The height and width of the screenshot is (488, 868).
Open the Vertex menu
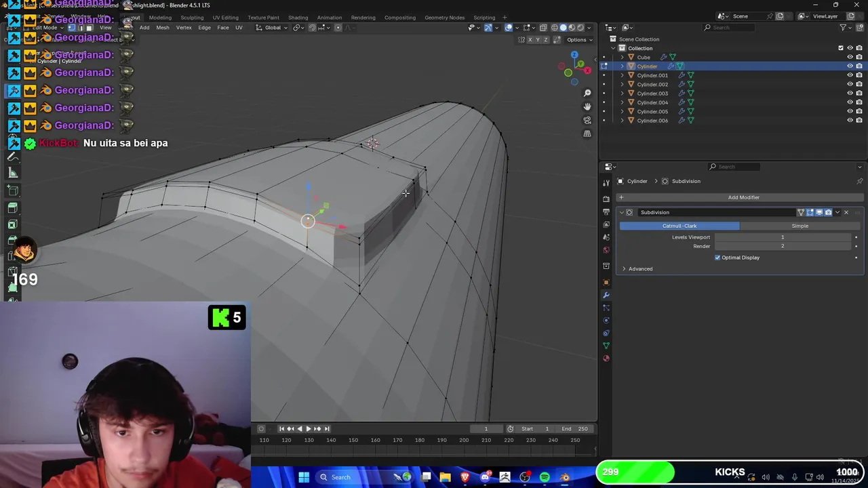coord(184,28)
